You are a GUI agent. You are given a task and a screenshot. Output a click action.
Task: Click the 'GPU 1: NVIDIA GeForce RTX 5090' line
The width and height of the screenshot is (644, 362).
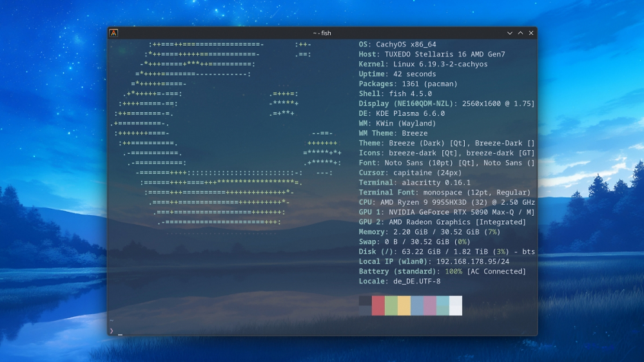(447, 212)
